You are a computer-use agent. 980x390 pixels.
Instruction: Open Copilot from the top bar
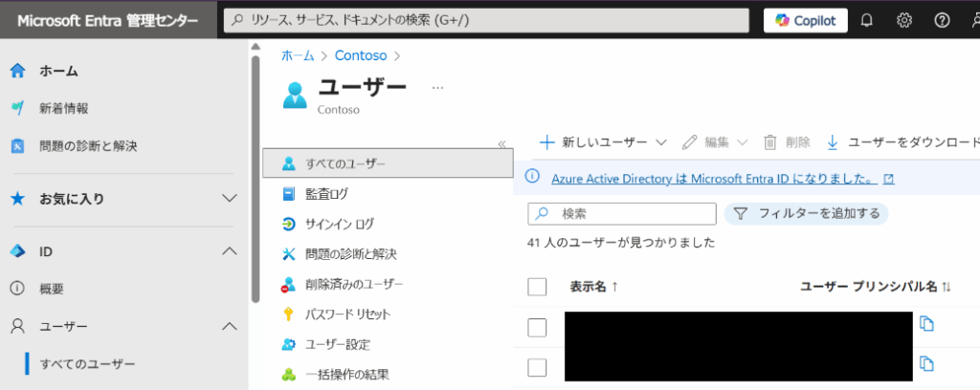point(806,21)
